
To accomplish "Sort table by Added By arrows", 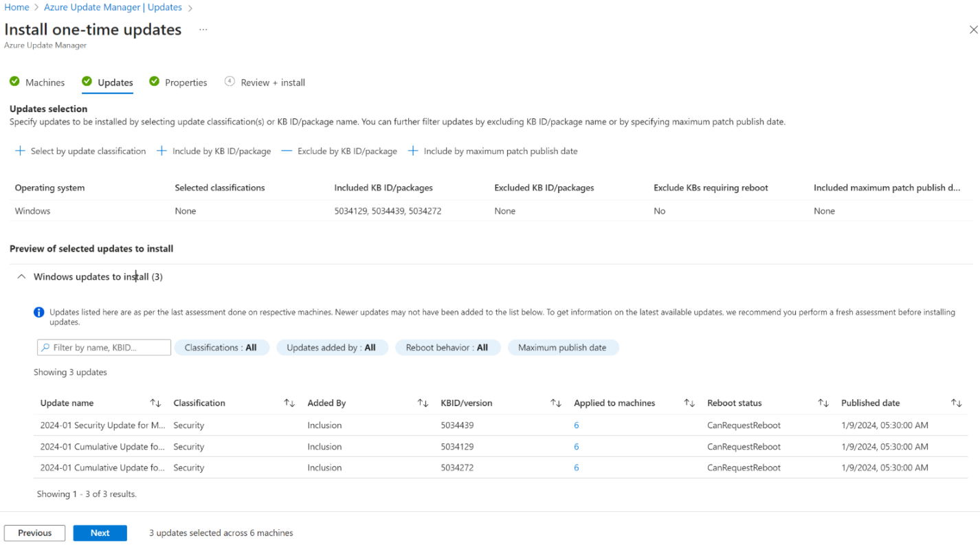I will point(423,403).
